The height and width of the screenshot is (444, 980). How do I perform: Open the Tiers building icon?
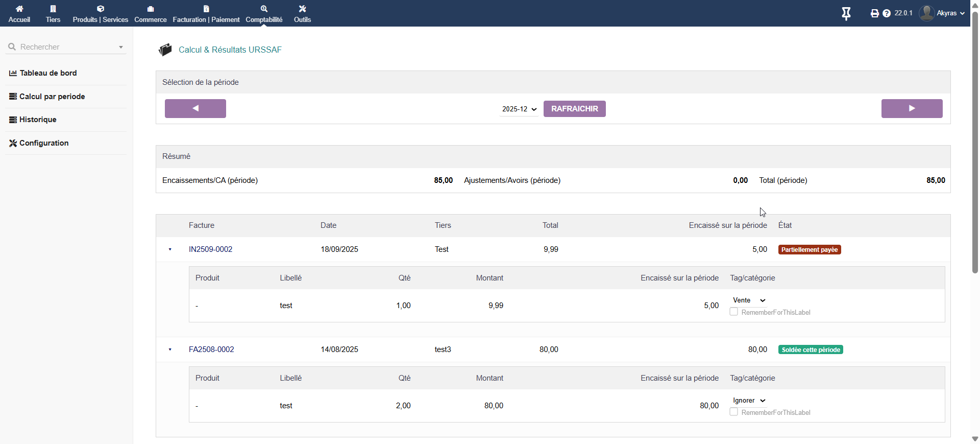[x=53, y=9]
